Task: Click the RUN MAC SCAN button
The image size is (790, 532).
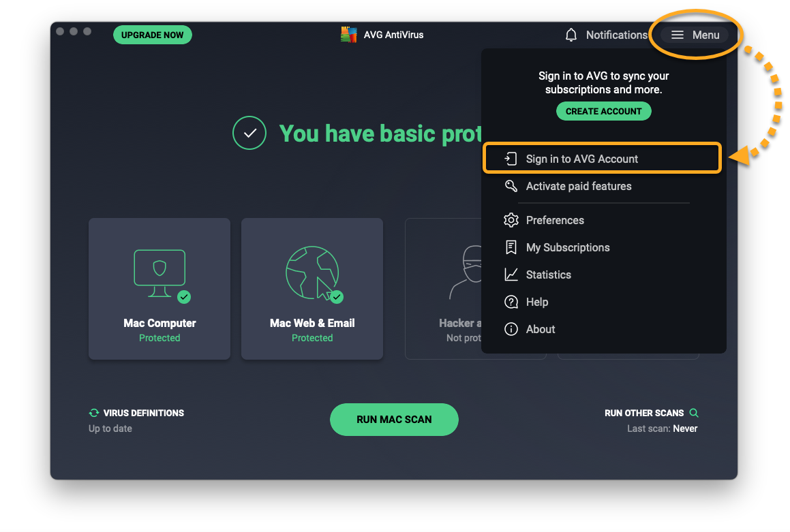Action: (x=394, y=419)
